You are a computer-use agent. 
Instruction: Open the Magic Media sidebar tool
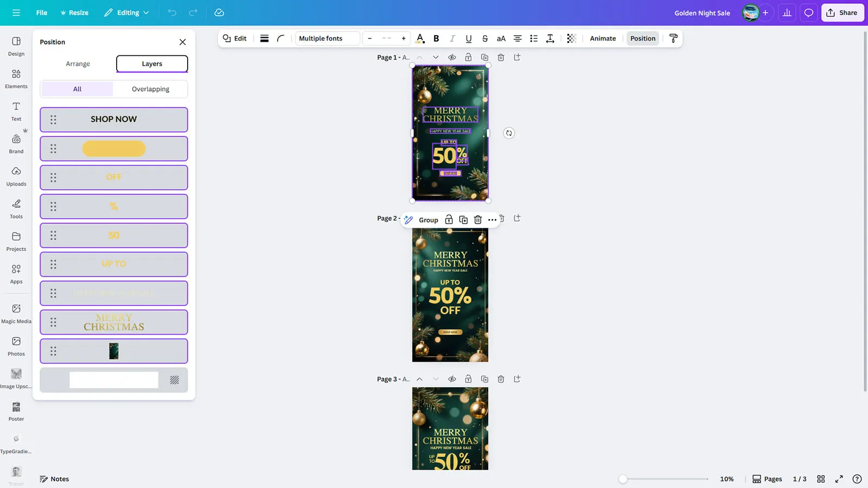[16, 313]
